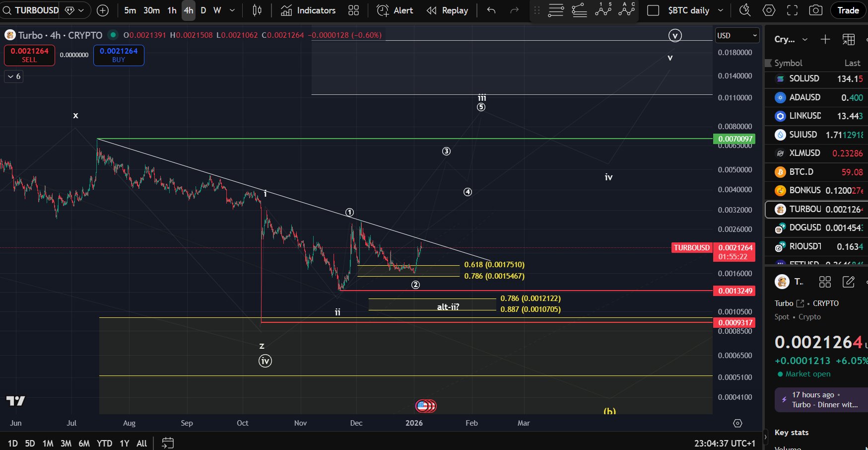Switch chart interval to D

[x=203, y=10]
